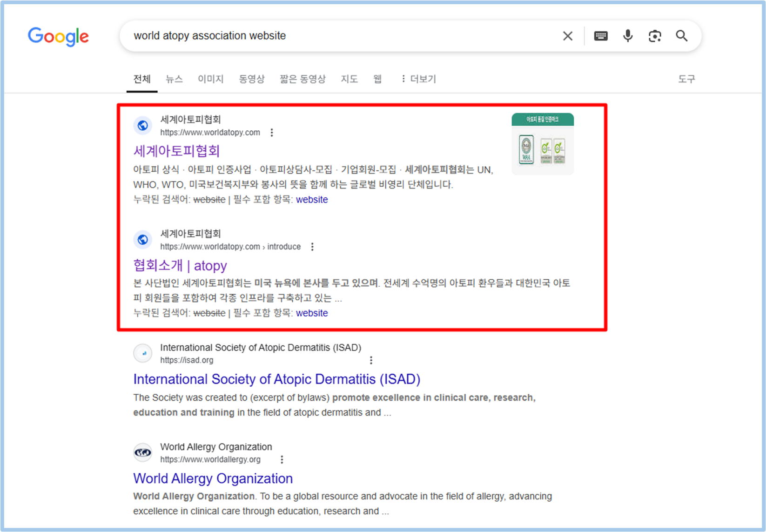766x532 pixels.
Task: Open International Society of Atopic Dermatitis link
Action: (x=277, y=379)
